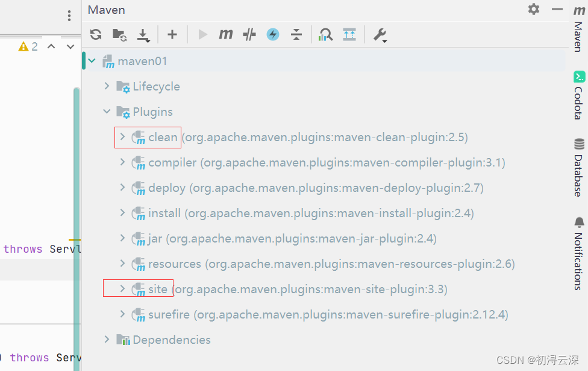This screenshot has height=371, width=588.
Task: Download sources and documentation icon
Action: (143, 35)
